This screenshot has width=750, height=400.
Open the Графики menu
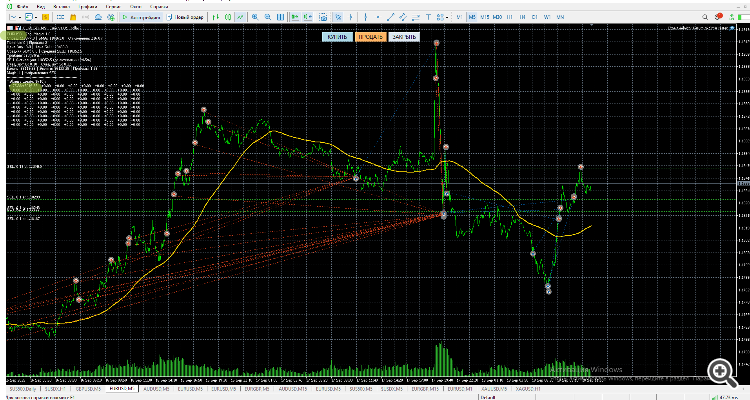88,7
